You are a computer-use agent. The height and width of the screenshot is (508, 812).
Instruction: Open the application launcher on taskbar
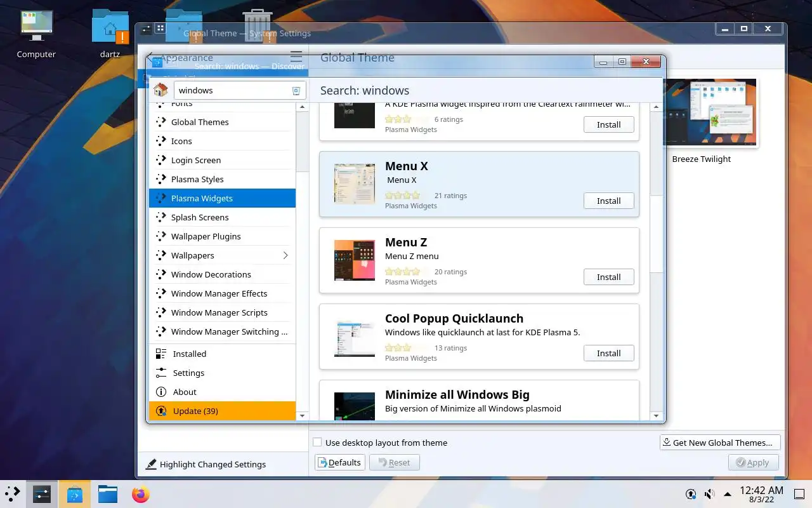(13, 493)
